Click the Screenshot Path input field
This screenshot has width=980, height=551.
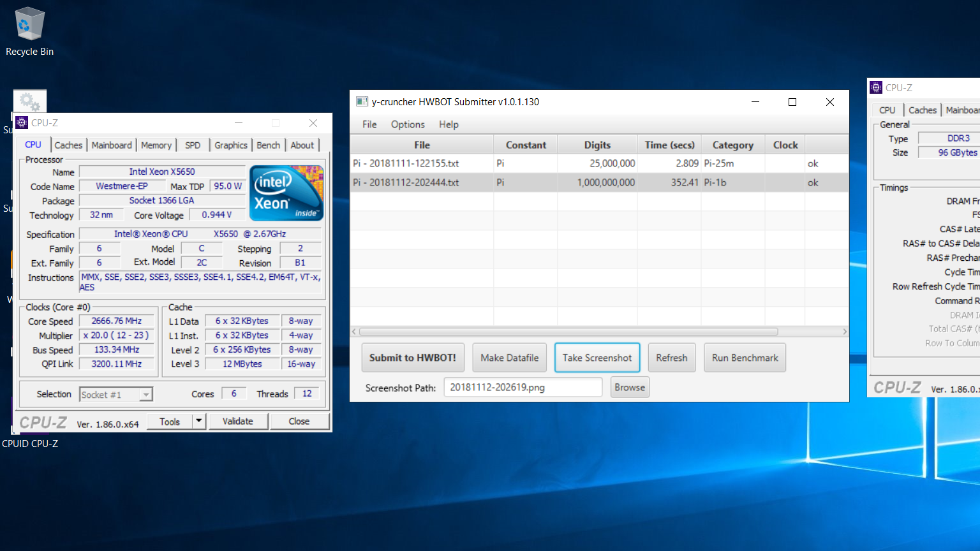coord(523,387)
